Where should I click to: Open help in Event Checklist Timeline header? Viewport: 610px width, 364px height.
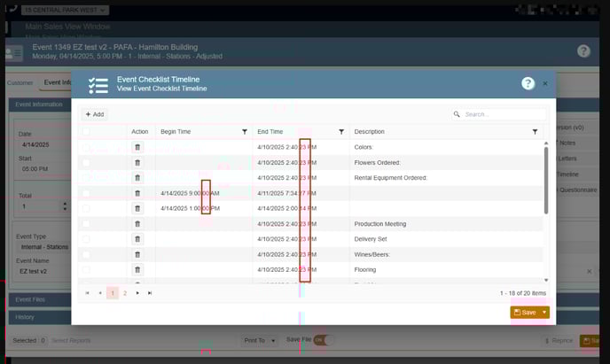click(528, 83)
